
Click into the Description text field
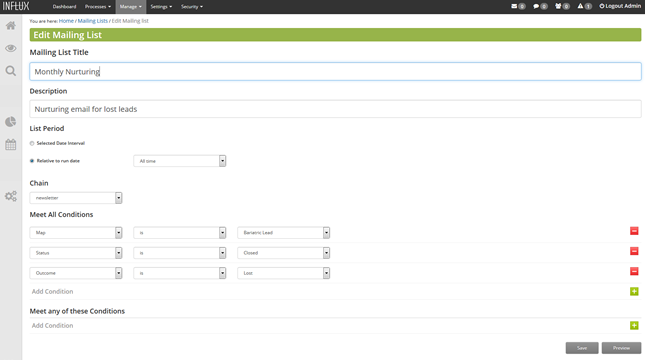(335, 109)
